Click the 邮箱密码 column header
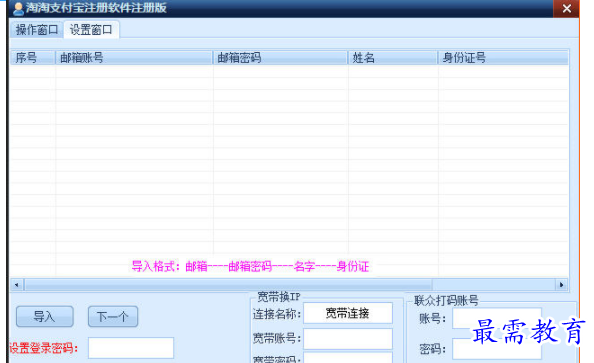Viewport: 594px width, 363px height. click(x=280, y=58)
